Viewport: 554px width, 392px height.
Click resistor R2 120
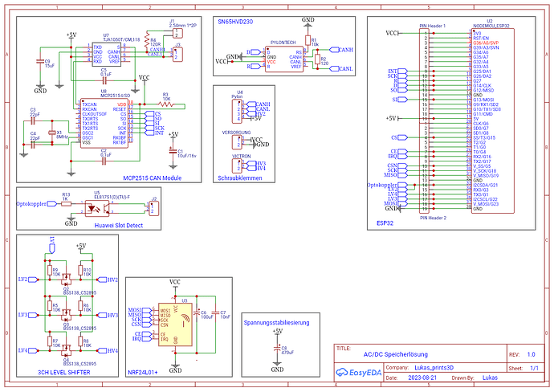click(x=317, y=59)
